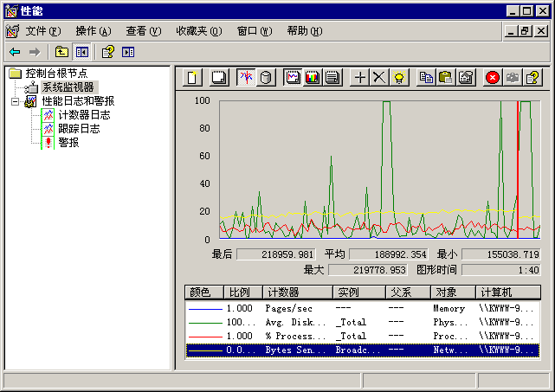Click the Forward arrow in the toolbar
Screen dimensions: 555x392
point(35,53)
